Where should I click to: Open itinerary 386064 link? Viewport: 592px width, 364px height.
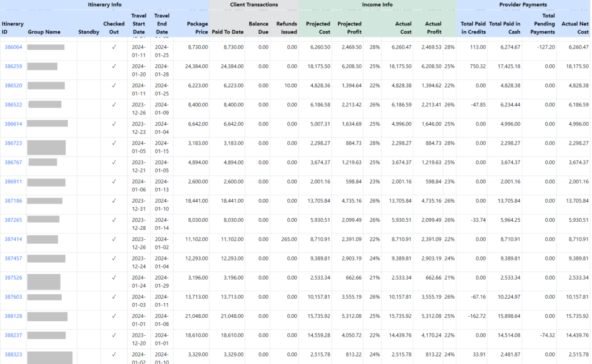pyautogui.click(x=13, y=47)
